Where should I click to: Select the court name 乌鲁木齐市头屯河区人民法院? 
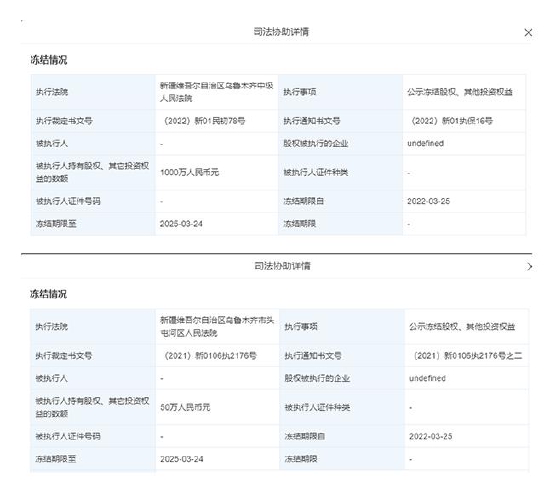click(217, 327)
